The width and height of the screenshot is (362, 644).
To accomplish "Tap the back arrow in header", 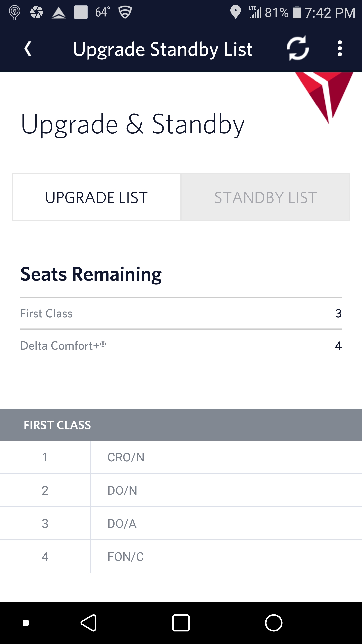I will (28, 49).
